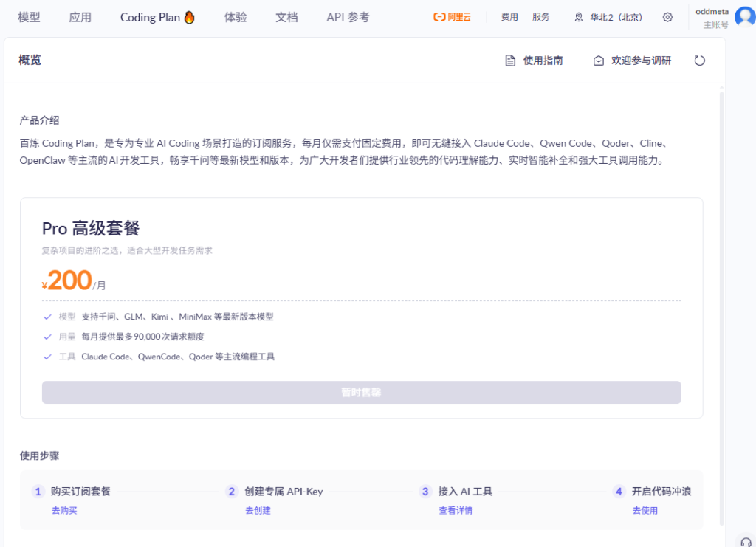Click the 去创建 link under API-Key

click(x=258, y=510)
